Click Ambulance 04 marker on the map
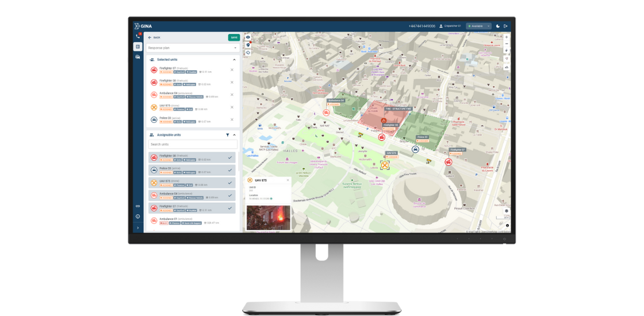The height and width of the screenshot is (316, 644). (x=327, y=112)
